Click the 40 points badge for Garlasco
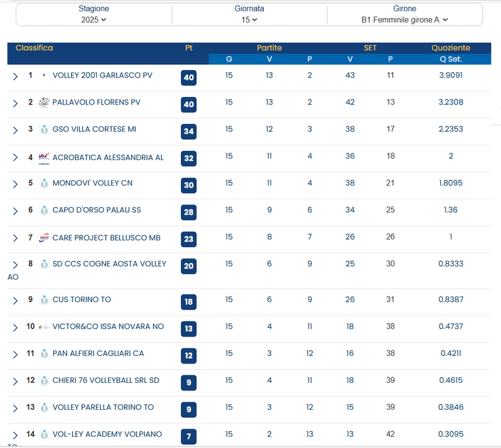501x448 pixels. point(189,78)
